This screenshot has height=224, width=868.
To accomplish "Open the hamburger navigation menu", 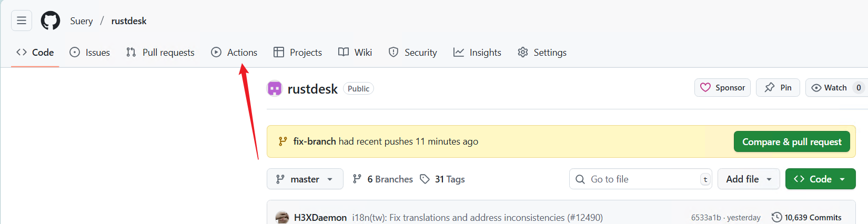I will click(x=22, y=21).
